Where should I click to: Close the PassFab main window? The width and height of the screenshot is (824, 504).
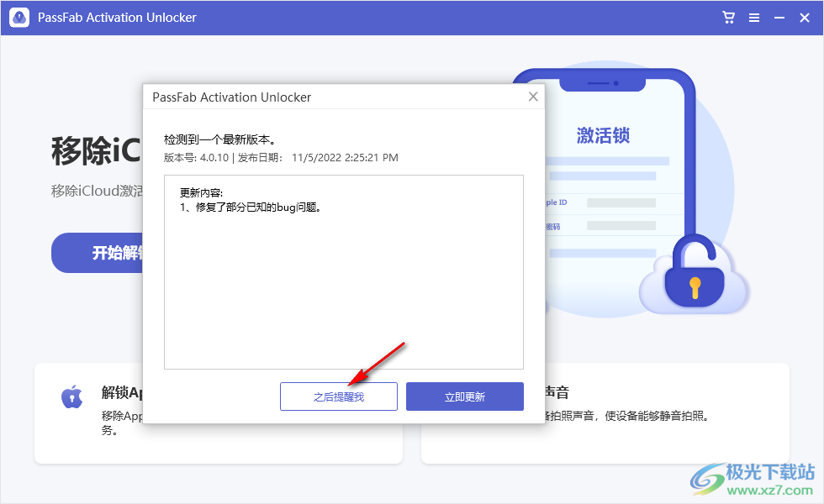805,18
